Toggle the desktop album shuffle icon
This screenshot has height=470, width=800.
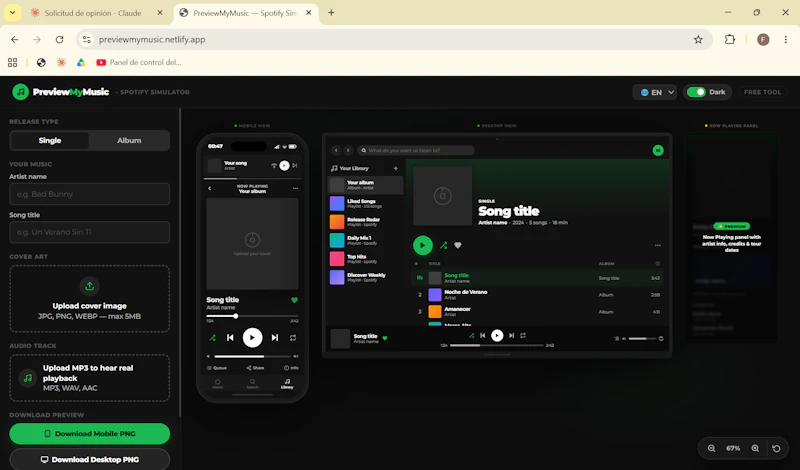point(443,245)
